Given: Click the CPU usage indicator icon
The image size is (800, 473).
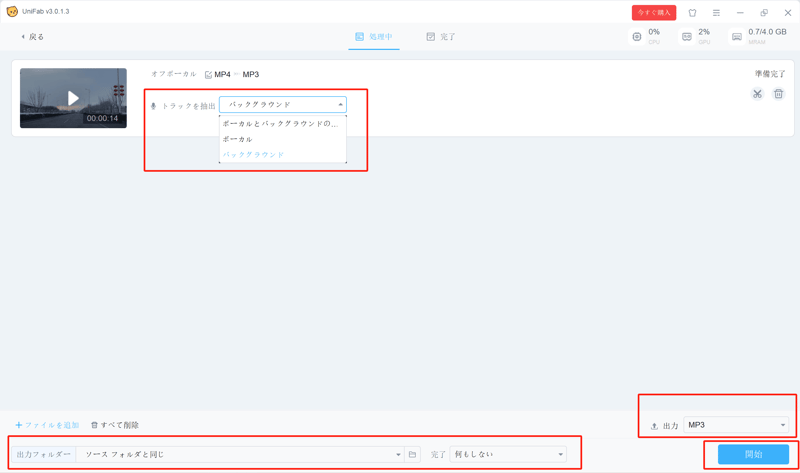Looking at the screenshot, I should click(x=637, y=37).
